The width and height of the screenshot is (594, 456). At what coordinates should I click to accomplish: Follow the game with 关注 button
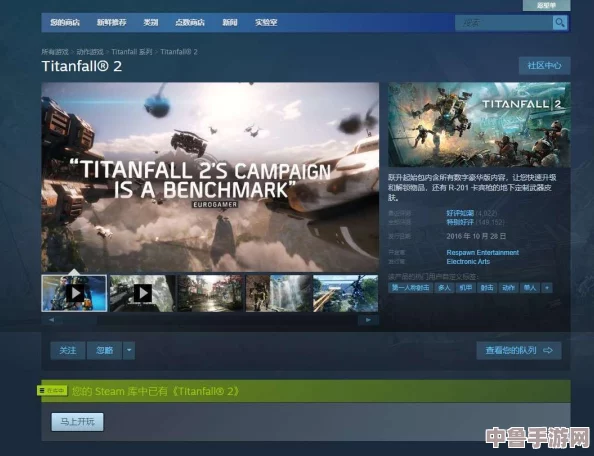tap(68, 350)
